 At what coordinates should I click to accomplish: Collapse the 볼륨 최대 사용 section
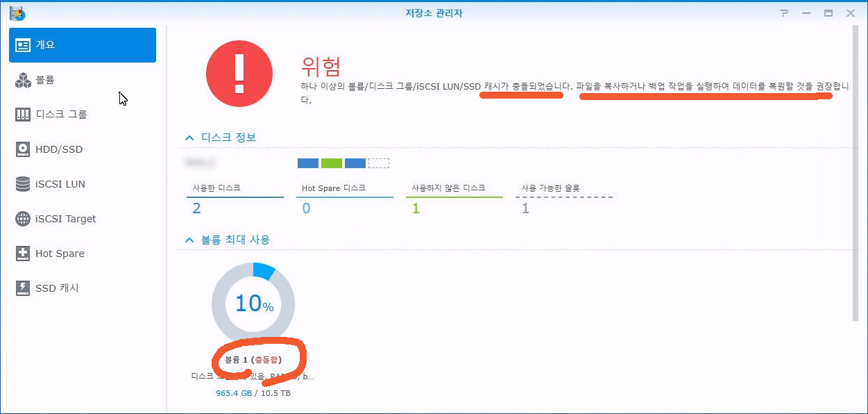click(189, 240)
